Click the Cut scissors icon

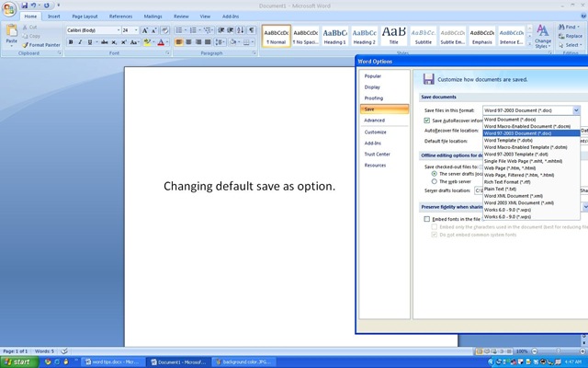click(25, 27)
